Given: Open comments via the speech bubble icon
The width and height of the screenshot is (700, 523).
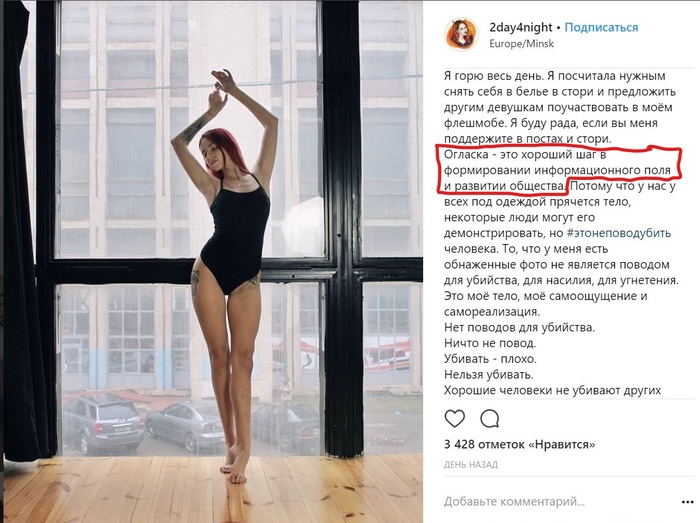Looking at the screenshot, I should [x=489, y=419].
